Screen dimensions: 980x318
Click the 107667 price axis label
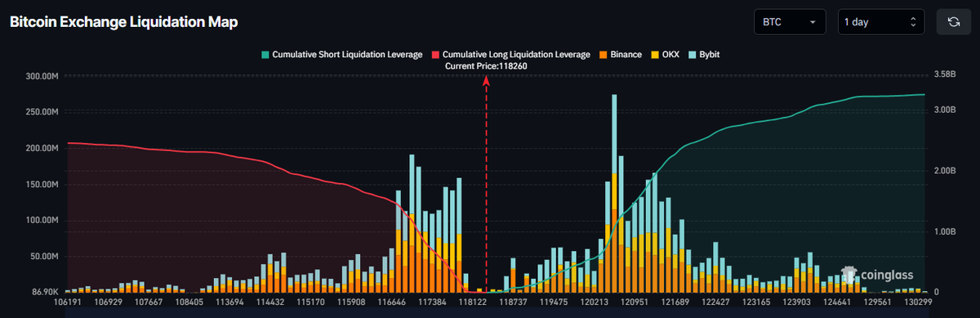coord(149,302)
